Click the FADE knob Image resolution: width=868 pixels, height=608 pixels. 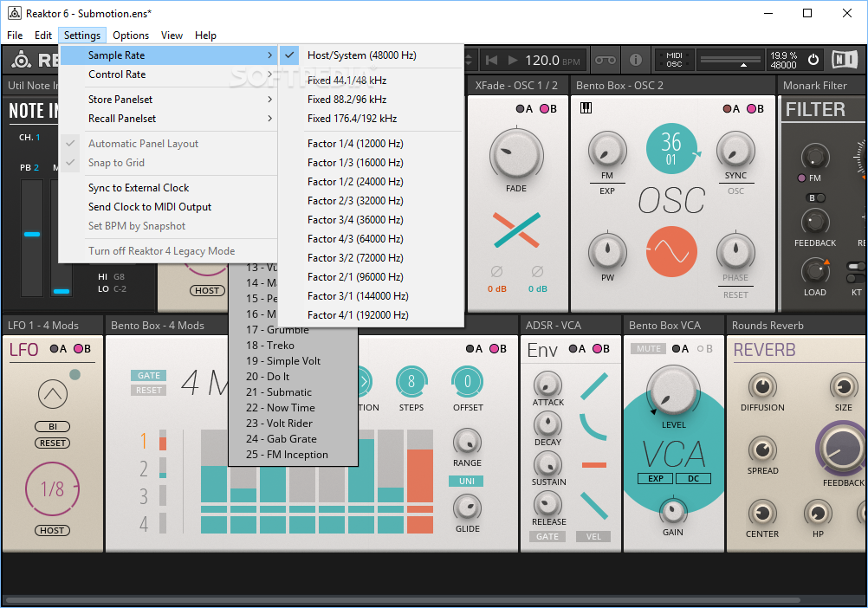tap(516, 155)
